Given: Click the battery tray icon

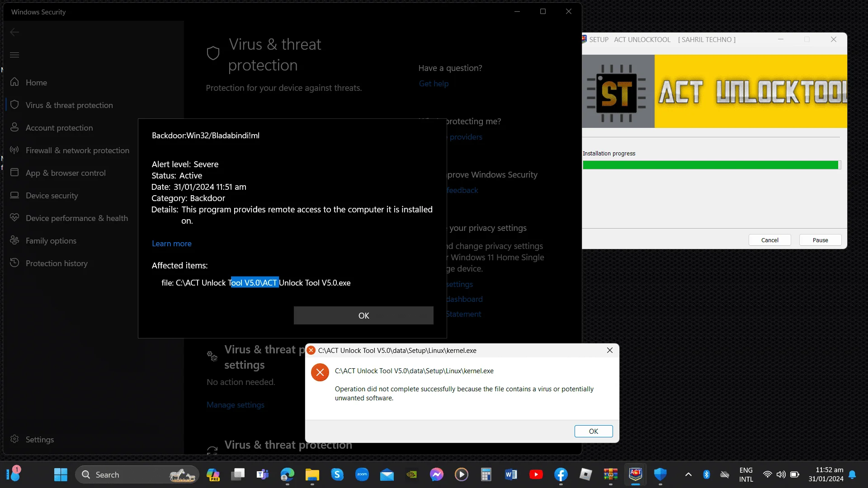Looking at the screenshot, I should (794, 474).
